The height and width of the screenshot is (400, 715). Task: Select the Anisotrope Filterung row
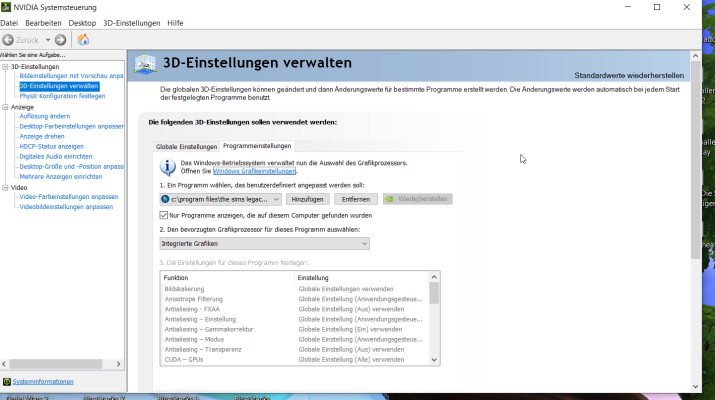click(295, 299)
